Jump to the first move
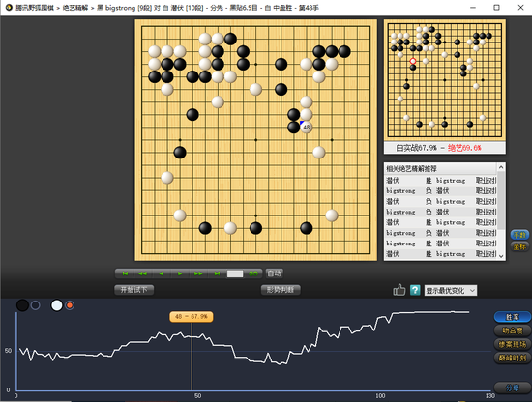This screenshot has height=402, width=532. (x=125, y=273)
